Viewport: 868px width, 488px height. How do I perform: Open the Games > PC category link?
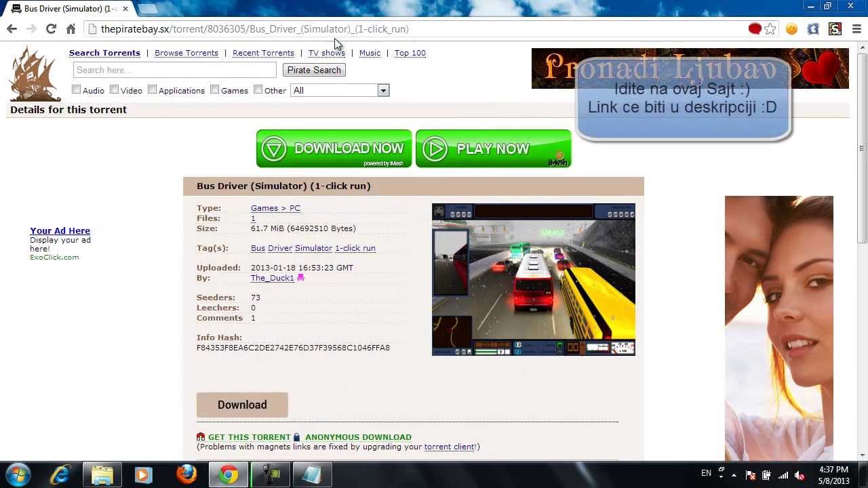tap(275, 208)
